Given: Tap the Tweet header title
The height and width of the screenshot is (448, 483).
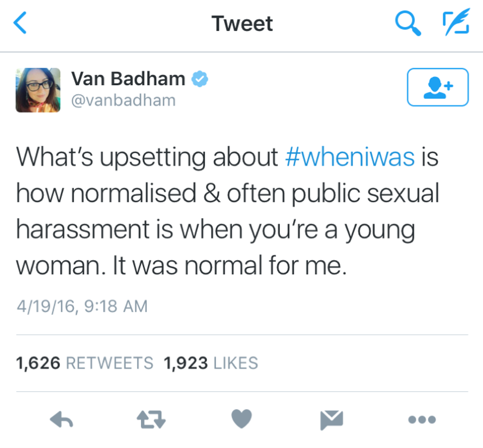Looking at the screenshot, I should [242, 24].
